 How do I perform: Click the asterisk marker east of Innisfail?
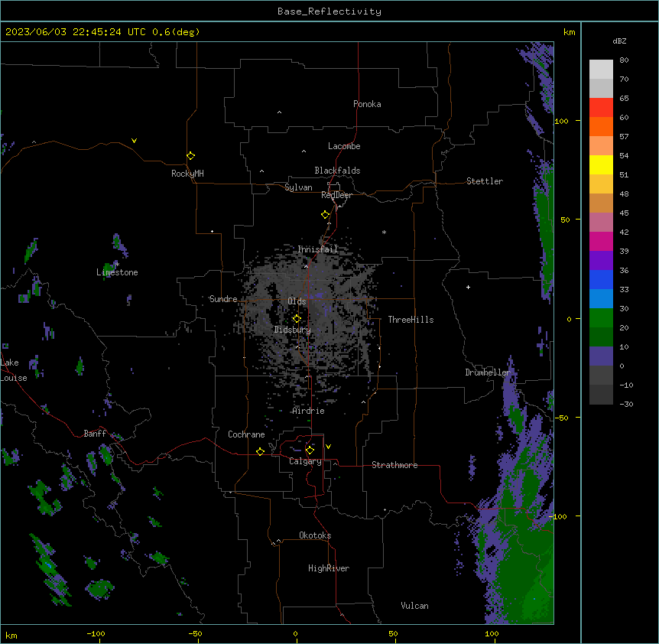click(x=384, y=232)
